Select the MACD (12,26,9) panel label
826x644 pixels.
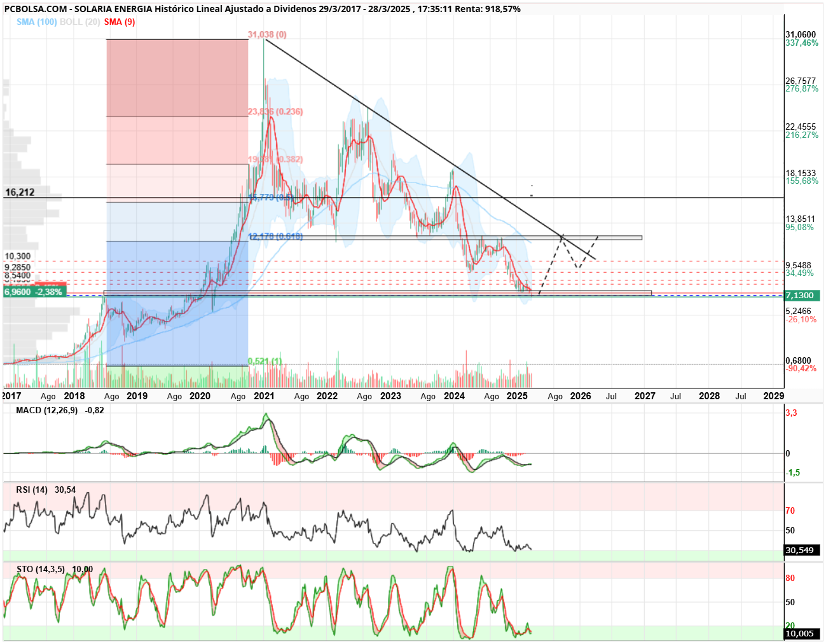47,410
